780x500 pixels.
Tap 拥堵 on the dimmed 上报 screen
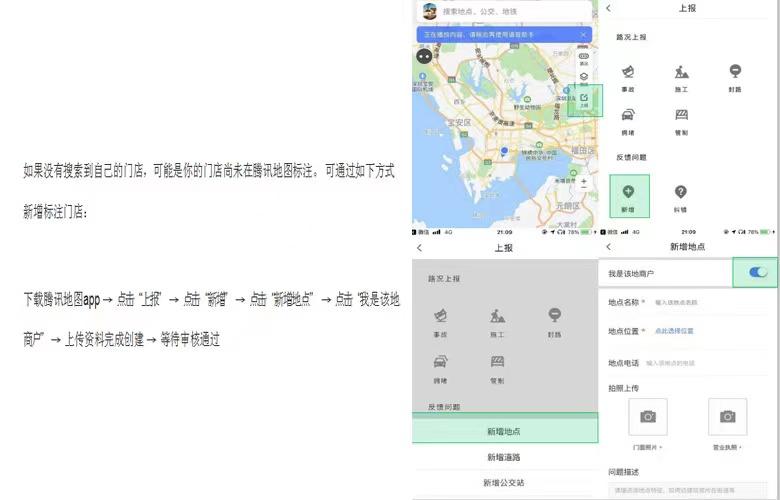point(440,369)
